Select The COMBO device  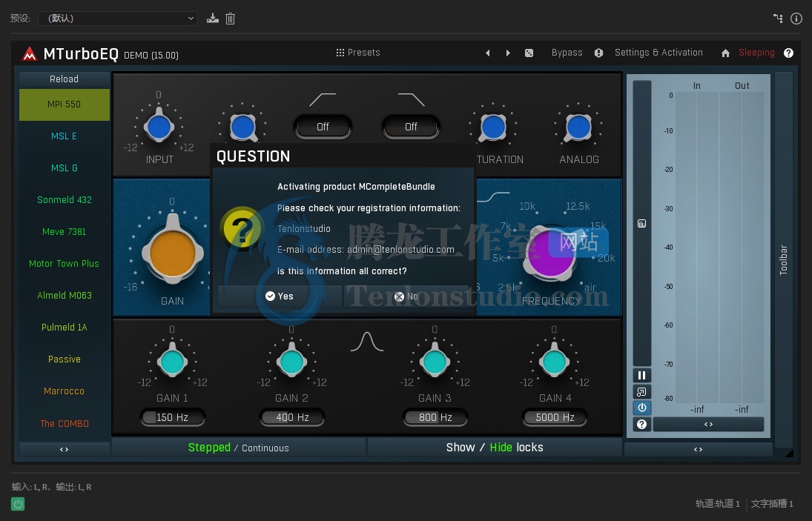click(x=65, y=424)
